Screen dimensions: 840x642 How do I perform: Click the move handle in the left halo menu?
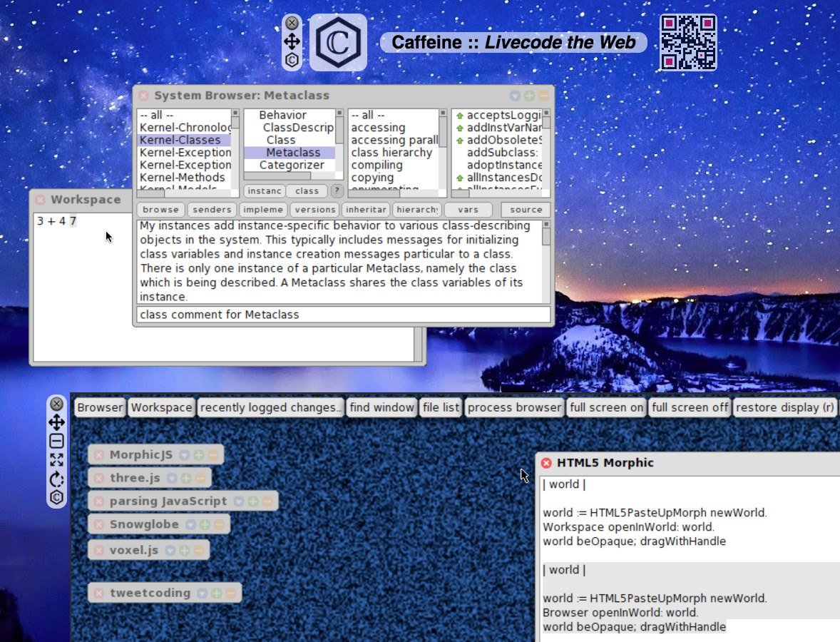(x=56, y=422)
